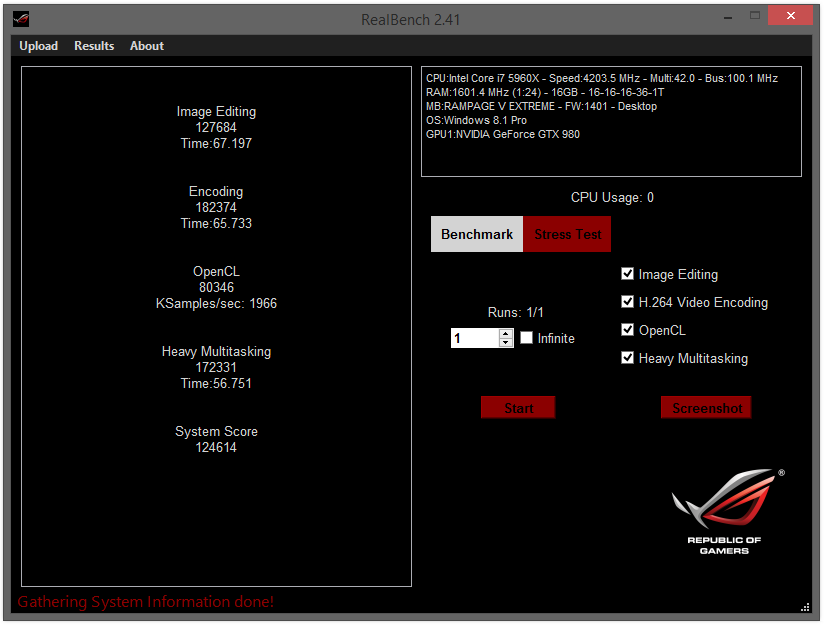This screenshot has width=825, height=627.
Task: Click the Time:65.733 value
Action: tap(216, 224)
